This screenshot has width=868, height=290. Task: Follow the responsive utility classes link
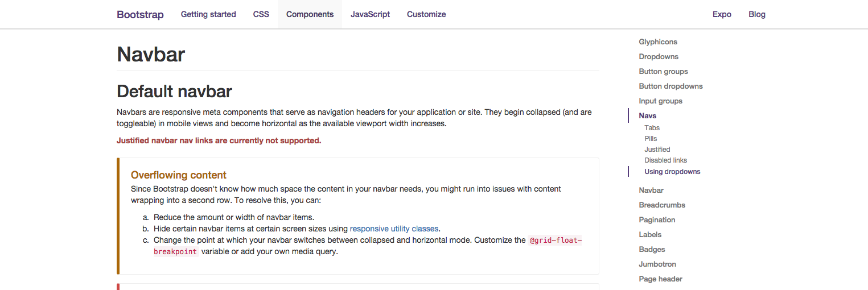point(394,229)
